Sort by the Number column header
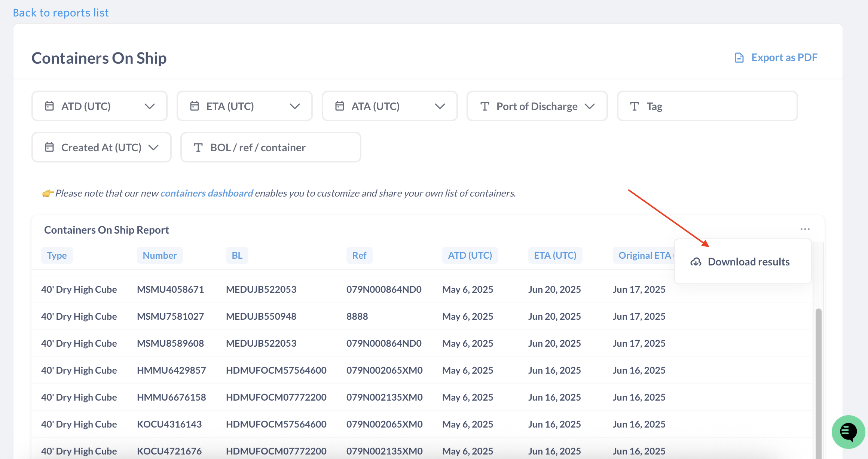868x459 pixels. 160,255
